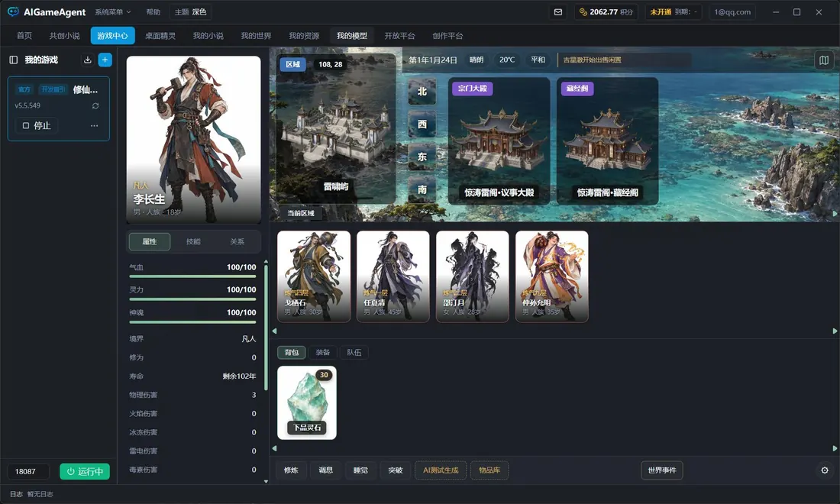The height and width of the screenshot is (504, 840).
Task: Open the 世界事件 world events button
Action: pos(662,470)
